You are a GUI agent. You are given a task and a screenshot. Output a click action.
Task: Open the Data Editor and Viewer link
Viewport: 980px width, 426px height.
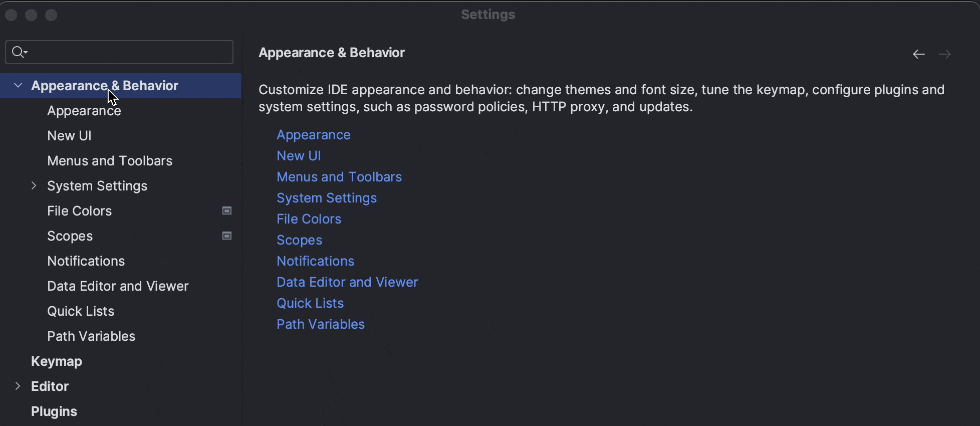click(347, 282)
